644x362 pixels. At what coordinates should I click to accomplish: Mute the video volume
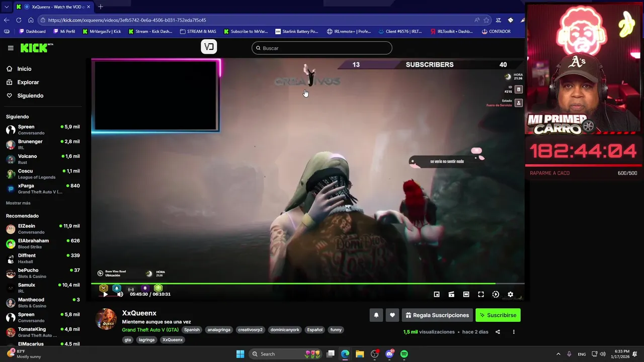[x=120, y=294]
